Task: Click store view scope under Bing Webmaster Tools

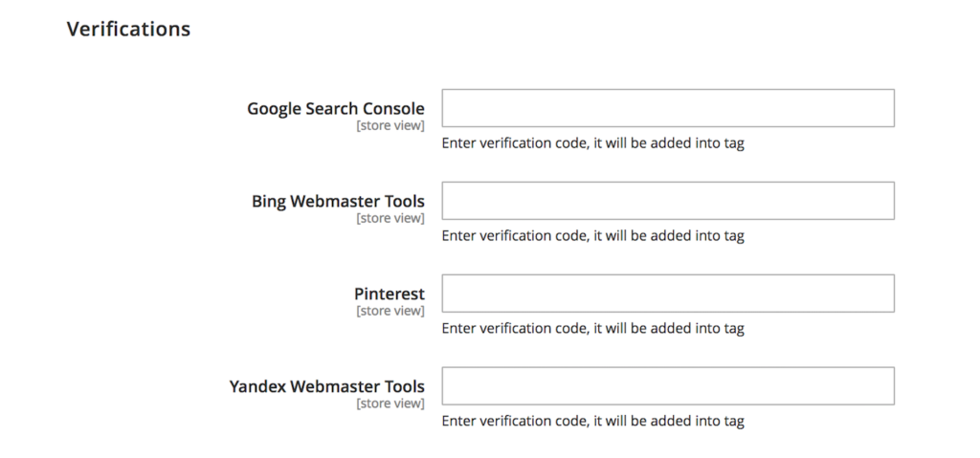Action: pyautogui.click(x=390, y=218)
